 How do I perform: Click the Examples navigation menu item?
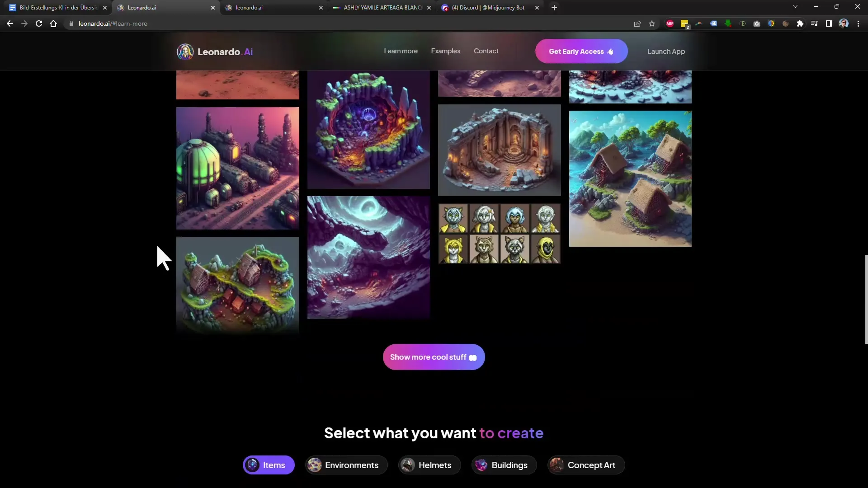pyautogui.click(x=445, y=51)
